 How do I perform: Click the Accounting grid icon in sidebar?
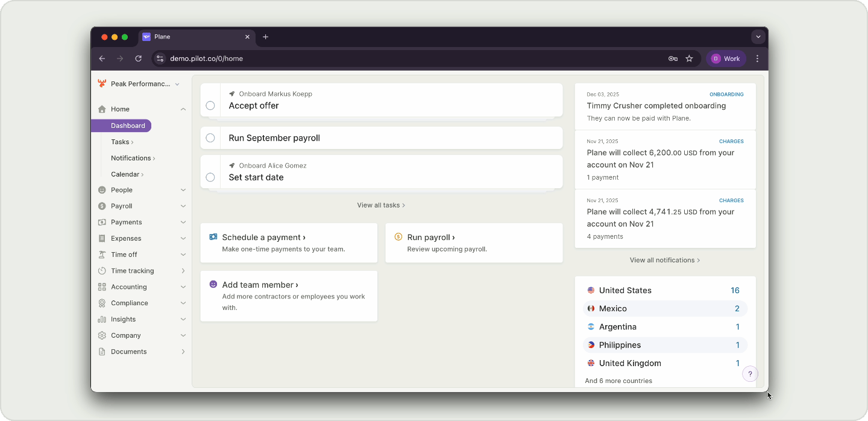click(102, 286)
